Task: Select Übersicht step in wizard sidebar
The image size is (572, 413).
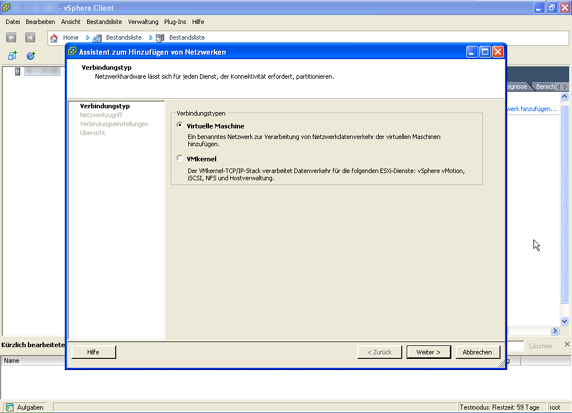Action: (x=92, y=133)
